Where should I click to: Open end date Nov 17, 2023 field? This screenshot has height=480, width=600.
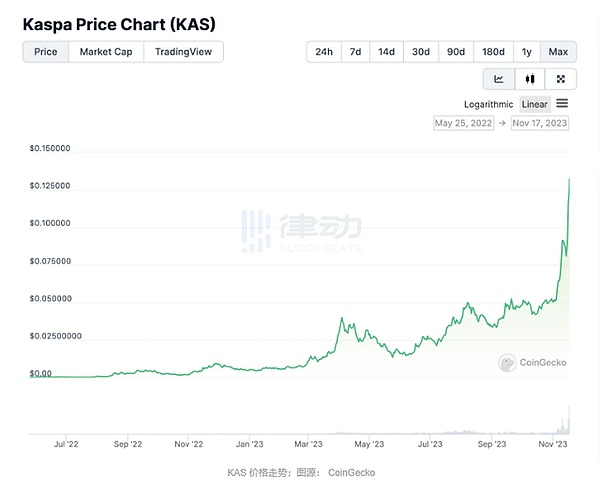tap(539, 124)
